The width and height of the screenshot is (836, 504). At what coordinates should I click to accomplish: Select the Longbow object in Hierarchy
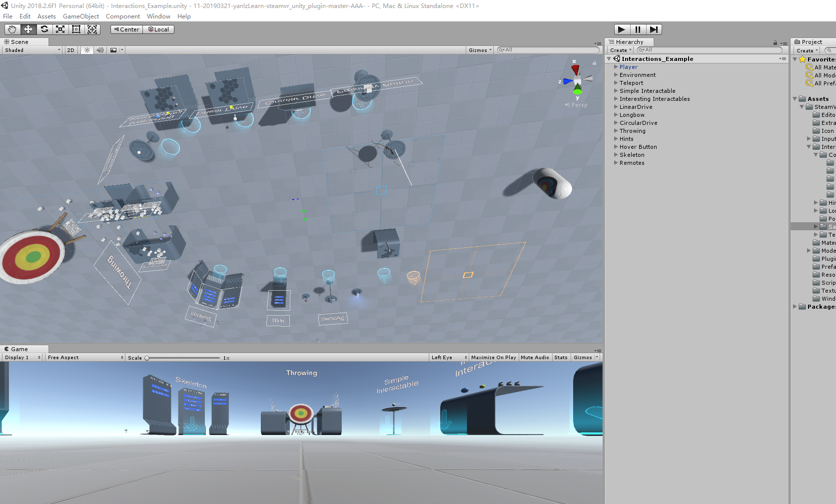click(x=632, y=115)
